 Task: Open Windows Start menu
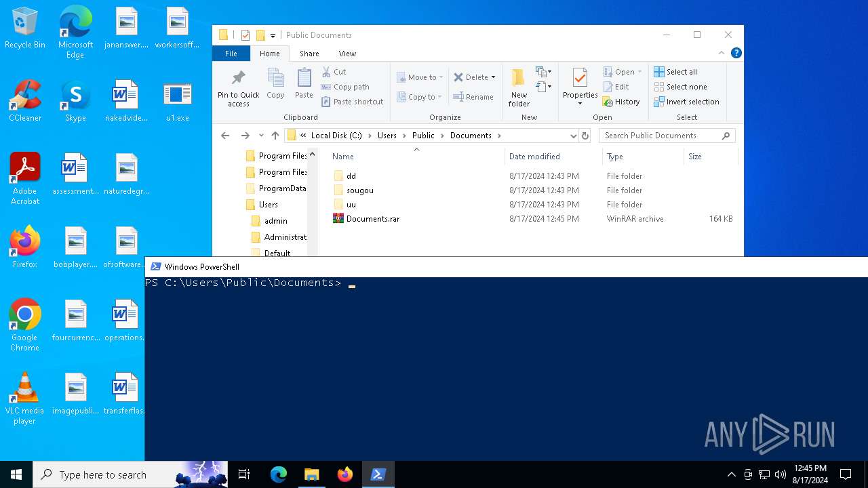tap(16, 474)
